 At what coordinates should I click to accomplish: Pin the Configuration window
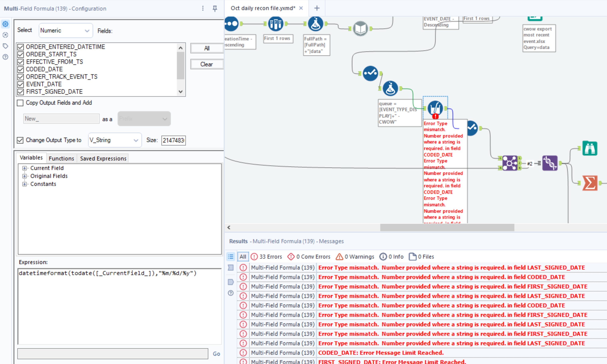215,9
